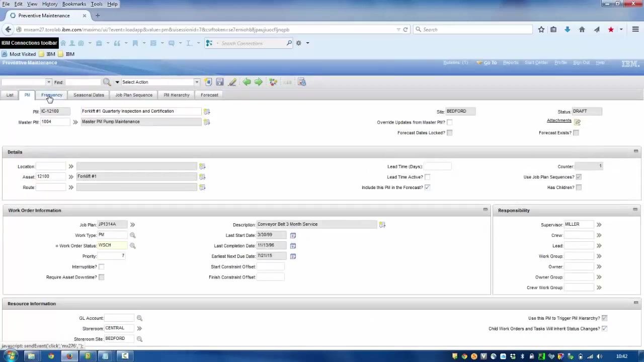Check the Require Asset Downtime checkbox
The height and width of the screenshot is (362, 644).
(x=102, y=278)
